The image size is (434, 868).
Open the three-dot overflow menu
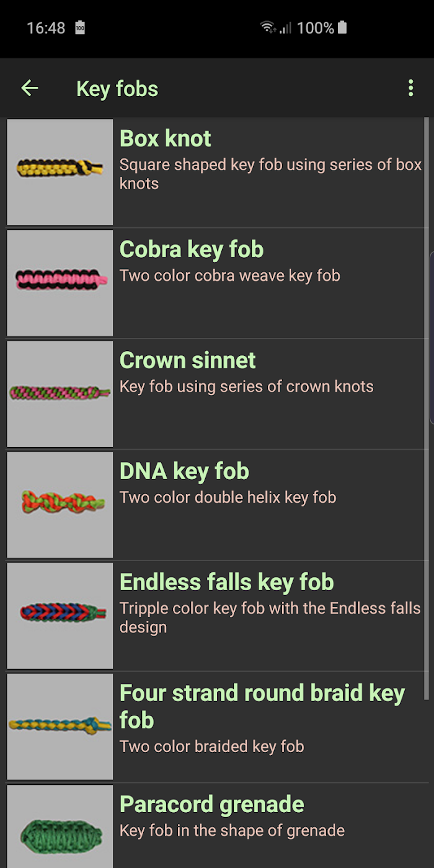pyautogui.click(x=410, y=88)
